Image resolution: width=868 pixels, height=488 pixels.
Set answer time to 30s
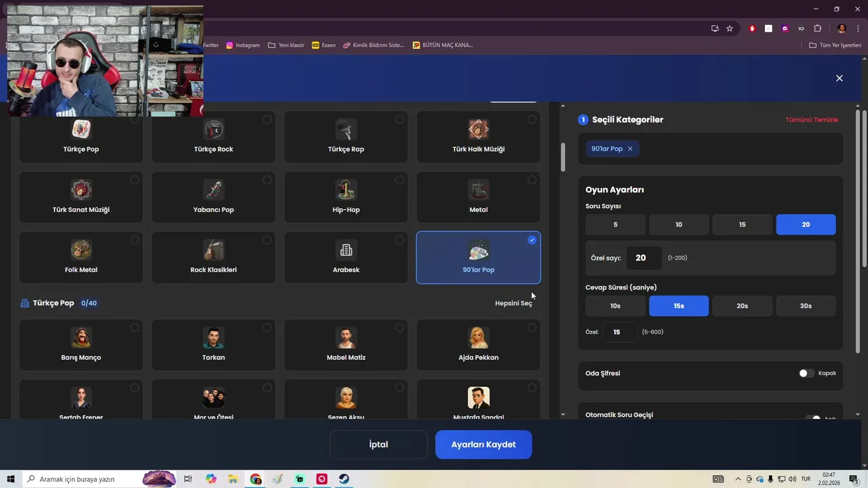[x=806, y=306]
